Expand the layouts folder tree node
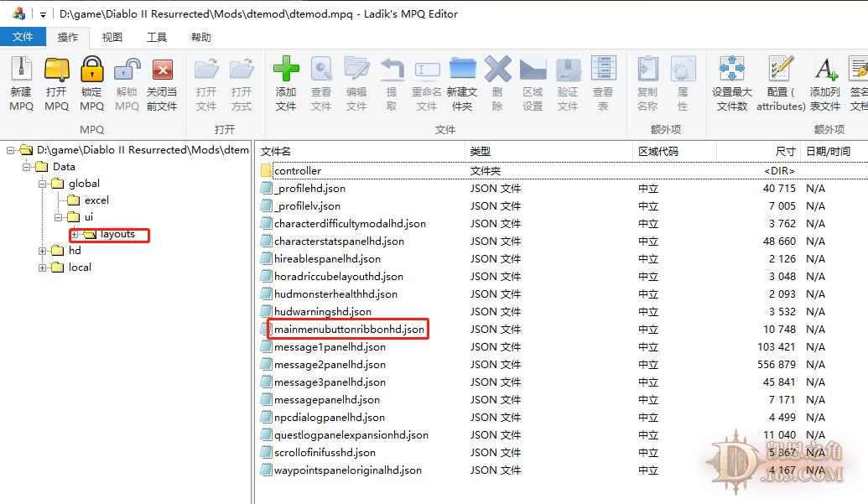 coord(75,234)
